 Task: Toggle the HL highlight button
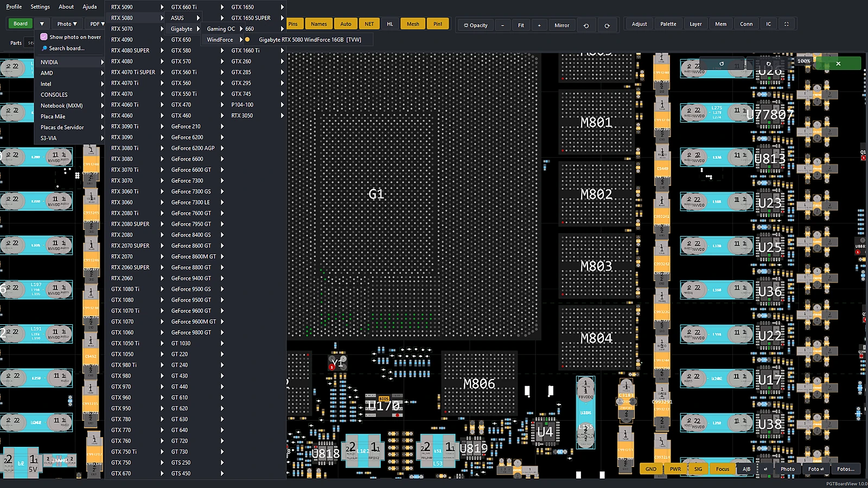390,24
